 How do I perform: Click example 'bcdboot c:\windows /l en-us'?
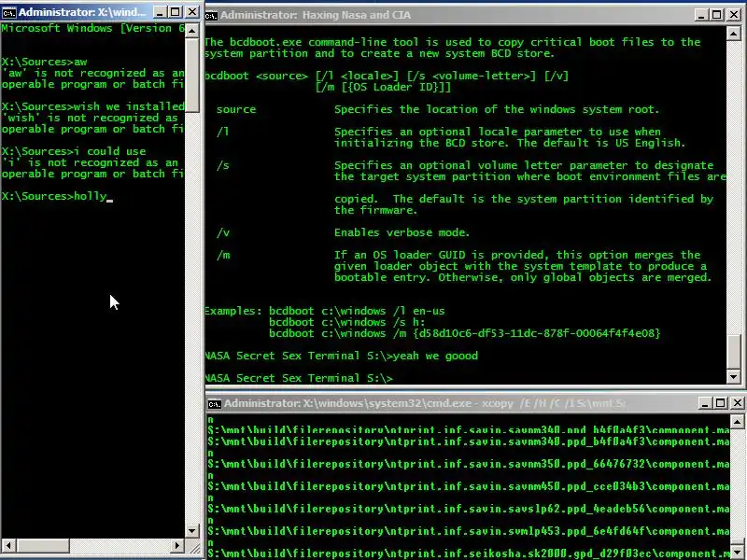tap(357, 311)
